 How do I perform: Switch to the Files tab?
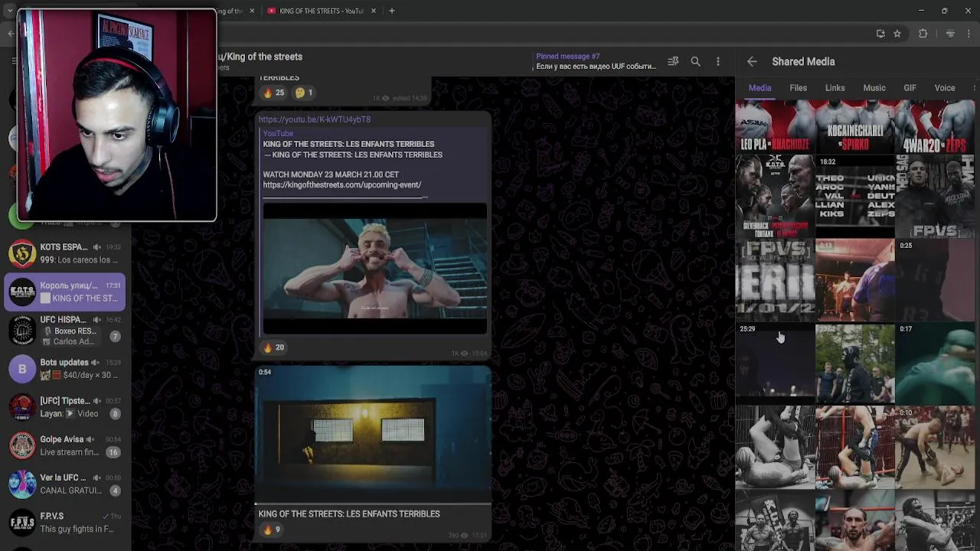(798, 88)
